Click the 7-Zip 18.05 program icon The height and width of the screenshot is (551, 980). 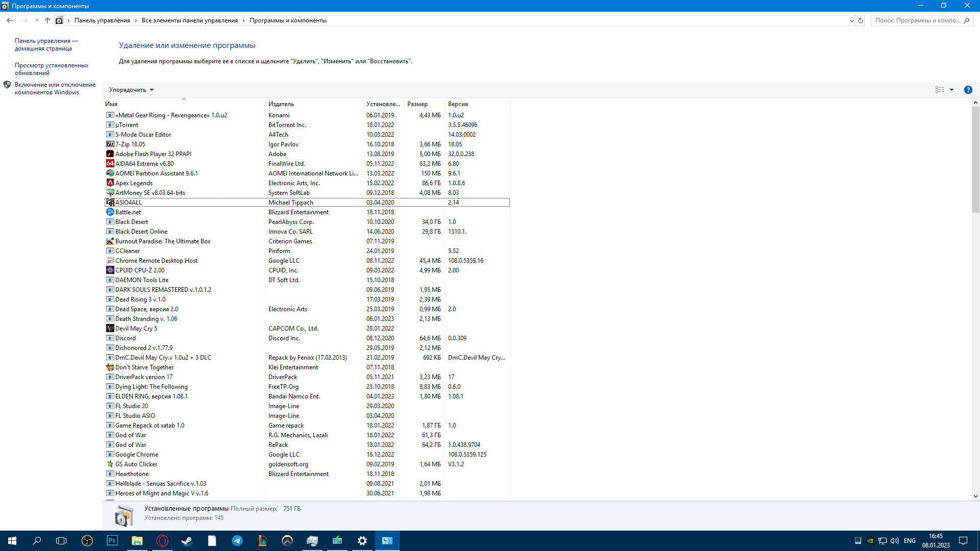coord(110,144)
